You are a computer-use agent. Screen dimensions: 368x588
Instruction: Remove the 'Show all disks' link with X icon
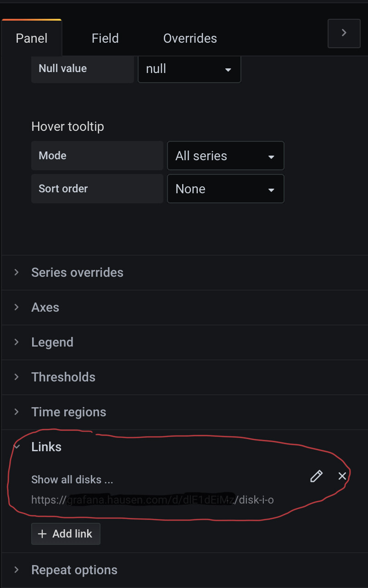342,476
